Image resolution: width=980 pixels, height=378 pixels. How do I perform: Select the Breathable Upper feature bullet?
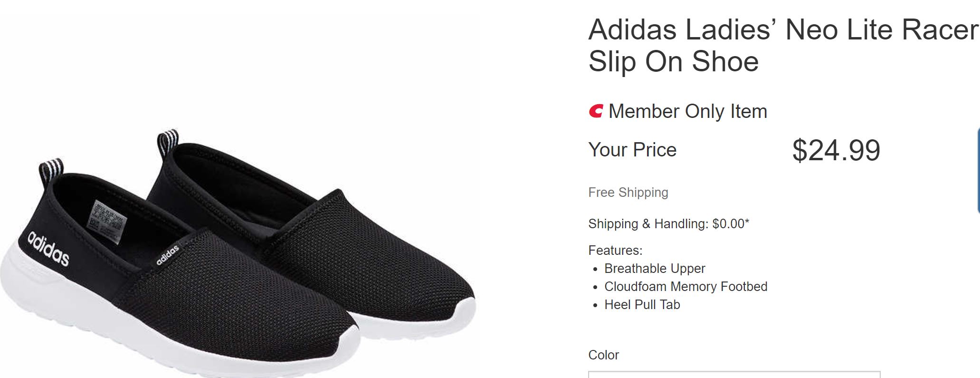654,269
